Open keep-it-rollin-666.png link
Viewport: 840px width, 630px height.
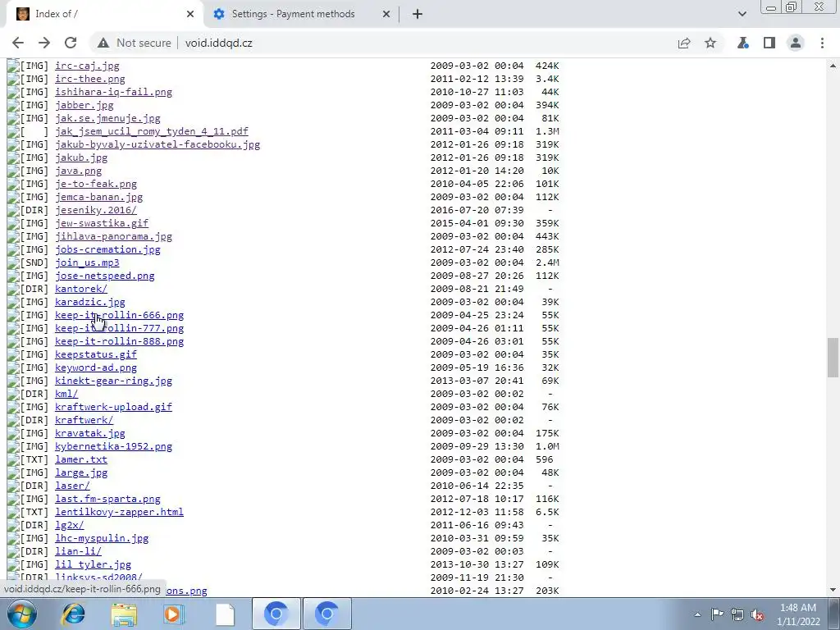pos(120,315)
